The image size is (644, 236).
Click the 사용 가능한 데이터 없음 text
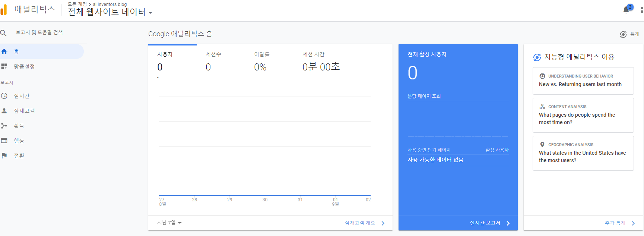pyautogui.click(x=435, y=160)
